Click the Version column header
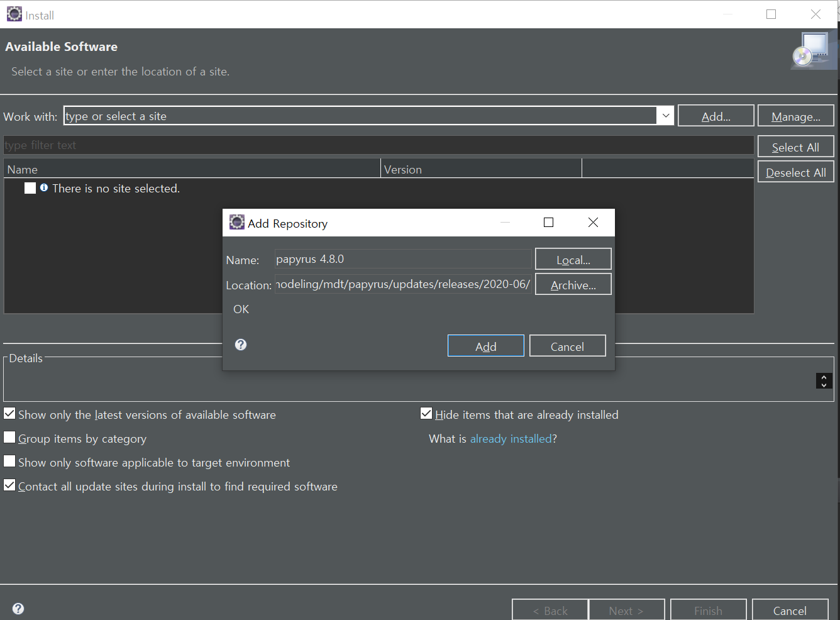 pos(482,169)
